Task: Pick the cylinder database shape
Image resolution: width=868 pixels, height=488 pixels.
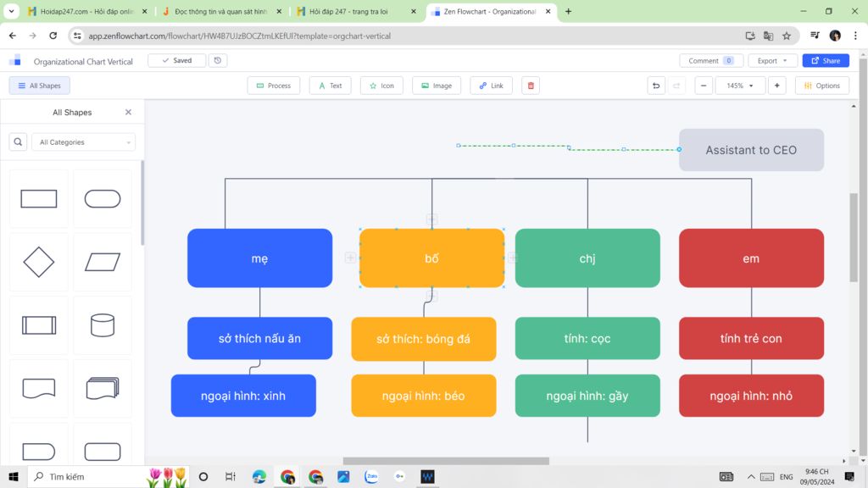Action: (103, 325)
